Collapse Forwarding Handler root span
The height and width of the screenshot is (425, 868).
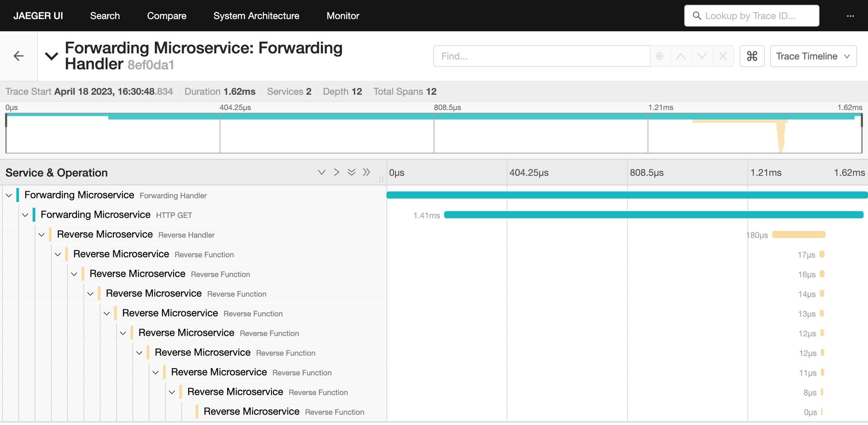[9, 195]
